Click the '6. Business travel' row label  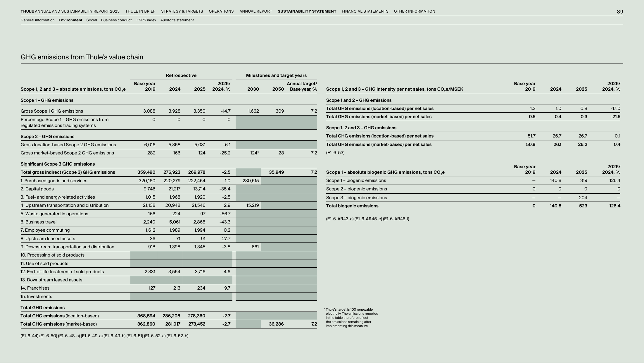click(39, 222)
